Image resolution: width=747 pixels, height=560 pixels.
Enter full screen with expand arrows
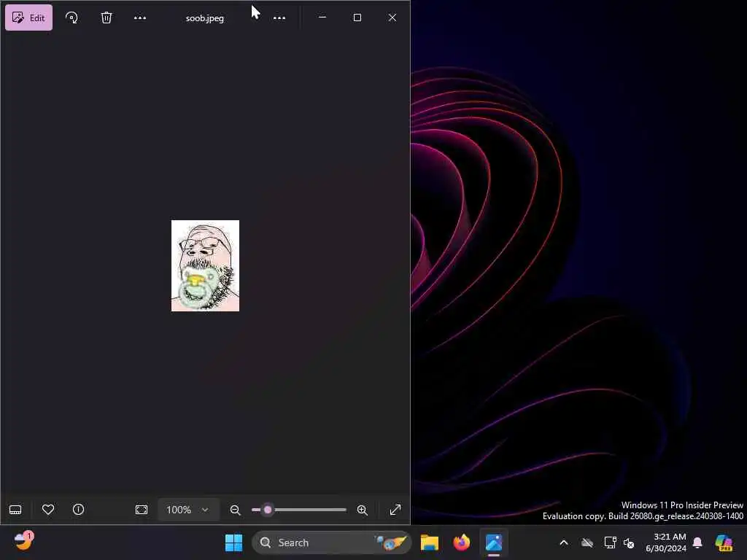[395, 510]
